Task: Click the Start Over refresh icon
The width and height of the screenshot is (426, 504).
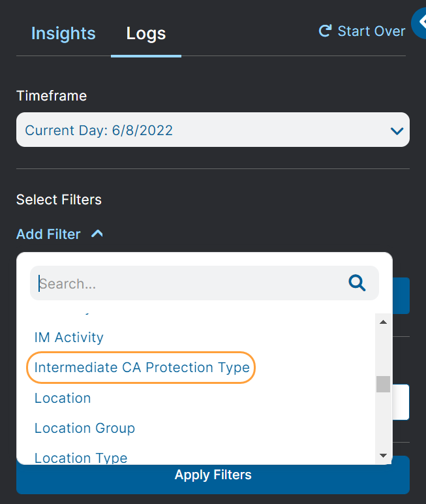Action: coord(324,31)
